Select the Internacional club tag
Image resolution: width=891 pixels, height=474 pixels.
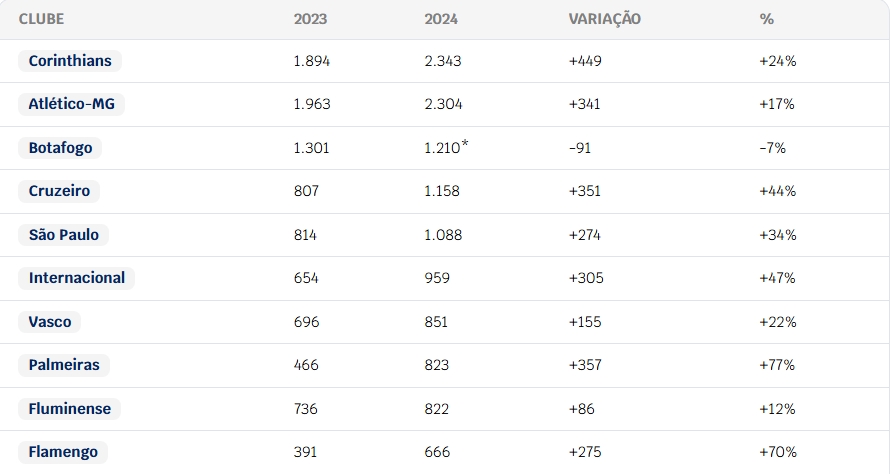[x=77, y=278]
